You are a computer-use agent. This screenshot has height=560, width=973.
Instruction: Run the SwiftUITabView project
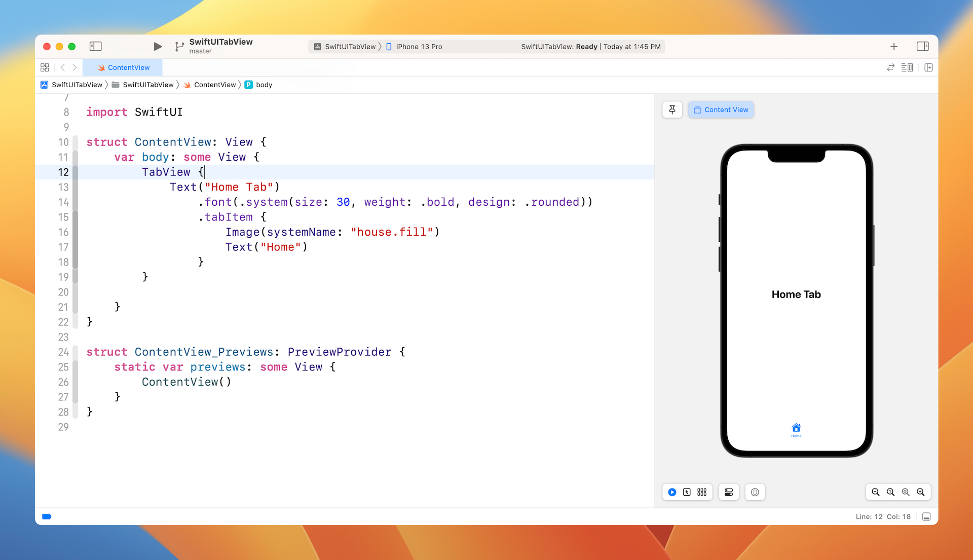pyautogui.click(x=157, y=46)
